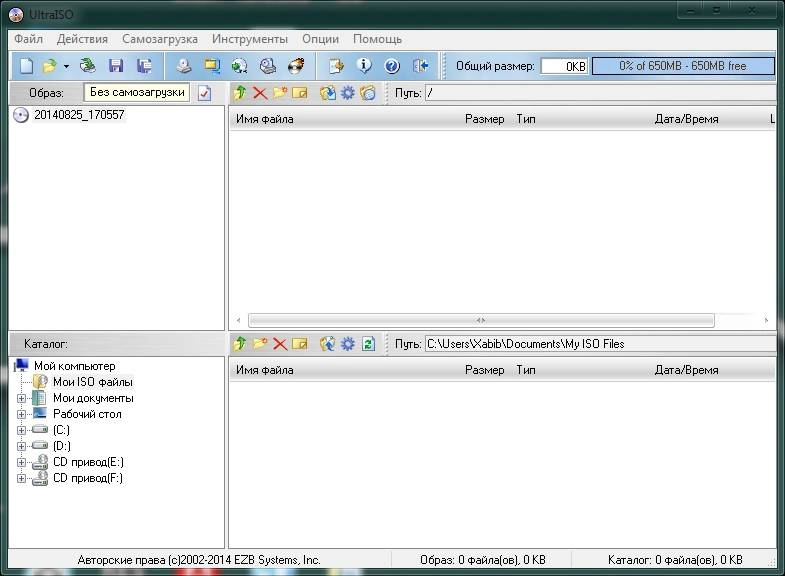The image size is (785, 576).
Task: Select the Рабочий стол label in tree
Action: tap(87, 414)
